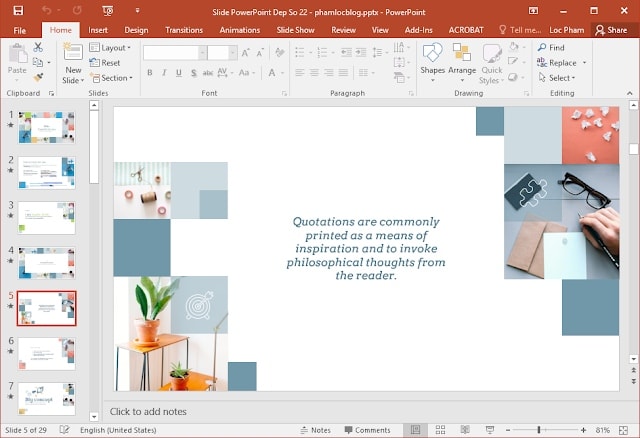Collapse the ribbon with the chevron
This screenshot has height=438, width=640.
(630, 93)
